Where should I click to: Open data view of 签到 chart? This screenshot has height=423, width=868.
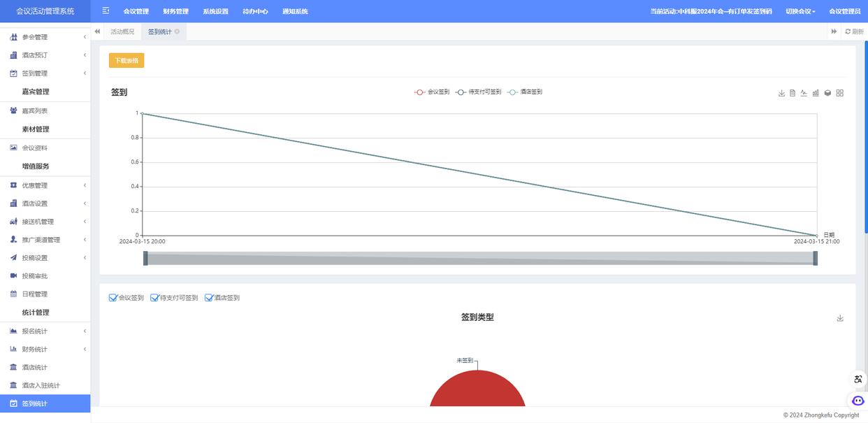(793, 93)
